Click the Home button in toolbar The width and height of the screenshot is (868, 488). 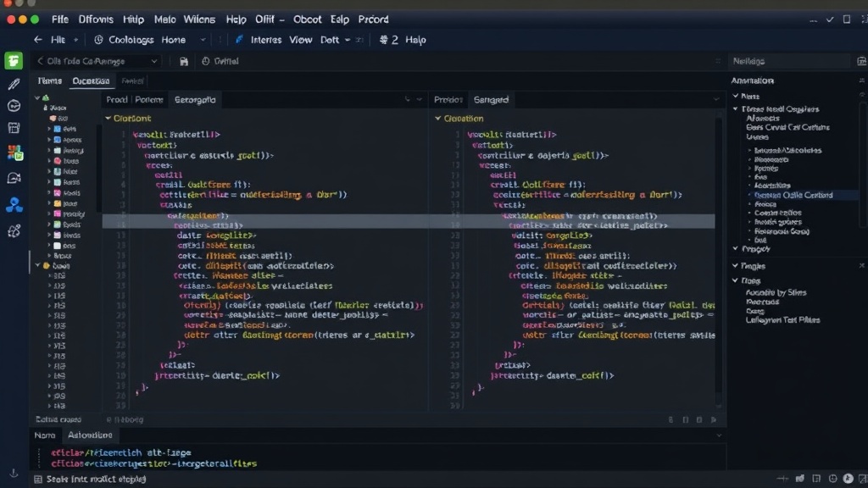(x=173, y=40)
